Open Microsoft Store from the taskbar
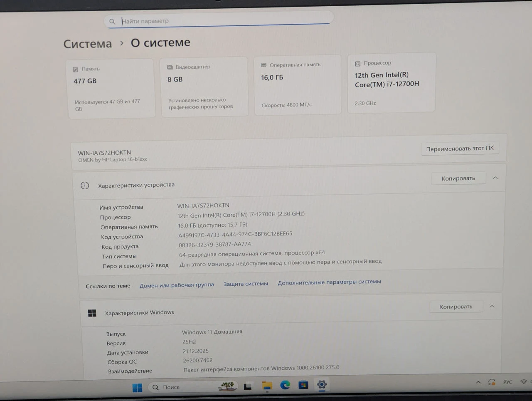This screenshot has width=532, height=401. pos(303,385)
